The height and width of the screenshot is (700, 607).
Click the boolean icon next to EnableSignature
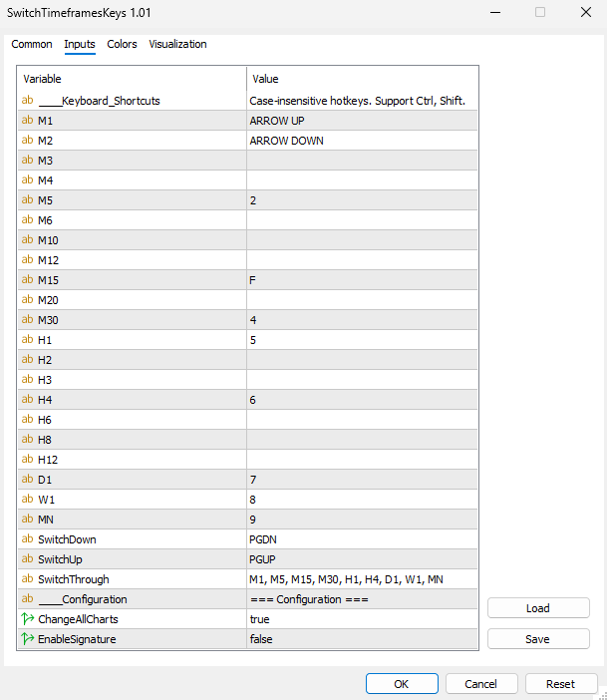(x=27, y=639)
